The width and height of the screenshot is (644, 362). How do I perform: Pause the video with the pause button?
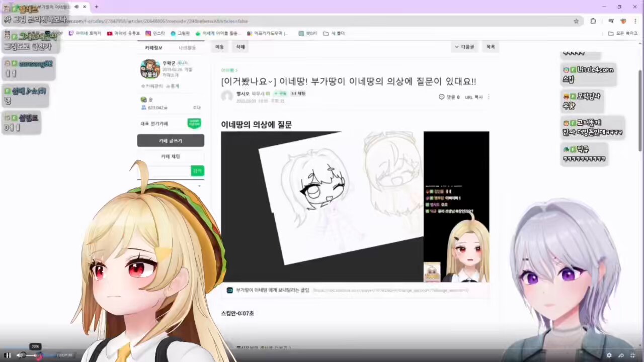coord(8,355)
